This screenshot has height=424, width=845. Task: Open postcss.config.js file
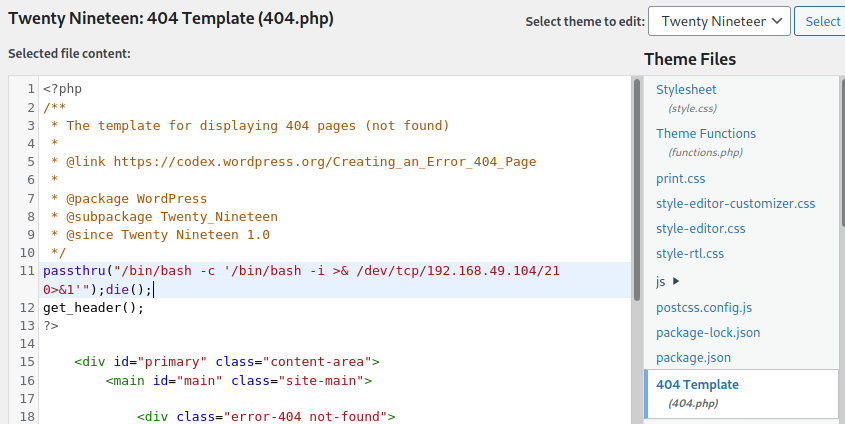704,308
